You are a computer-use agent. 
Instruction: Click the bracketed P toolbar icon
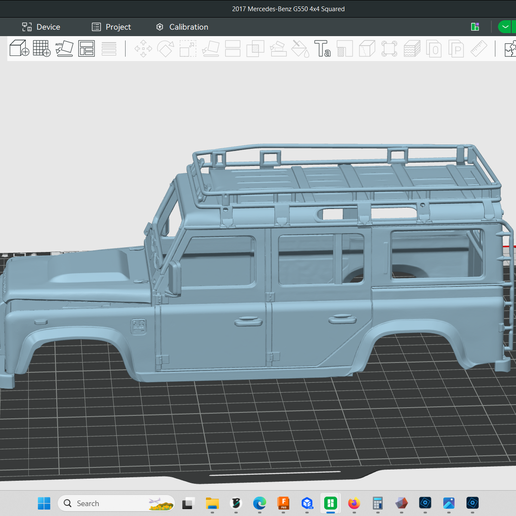[456, 49]
